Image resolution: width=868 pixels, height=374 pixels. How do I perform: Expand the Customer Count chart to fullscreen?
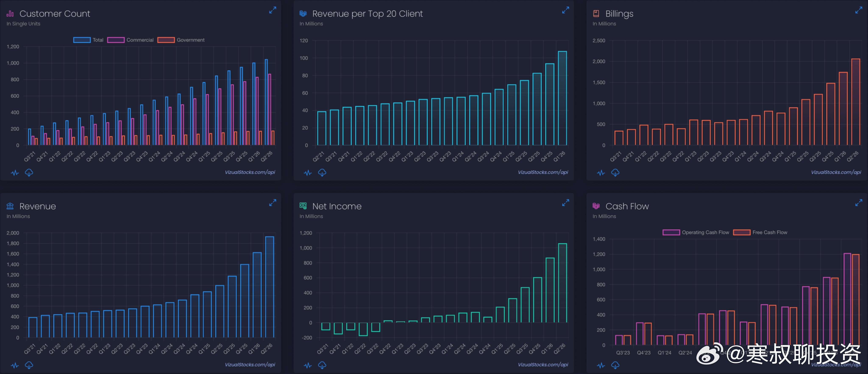pos(273,10)
